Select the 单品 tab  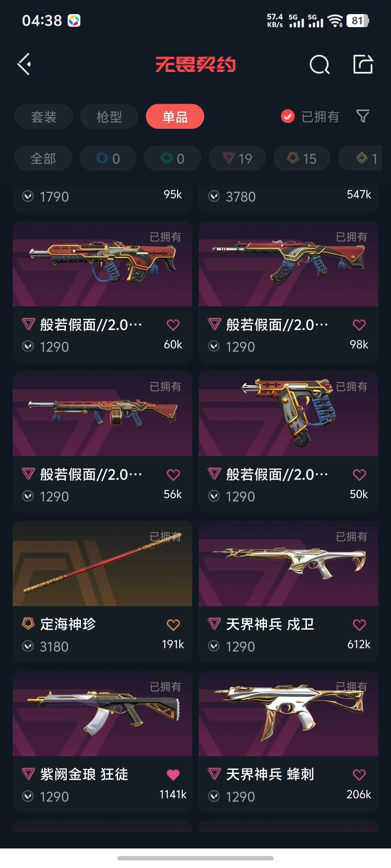point(175,116)
